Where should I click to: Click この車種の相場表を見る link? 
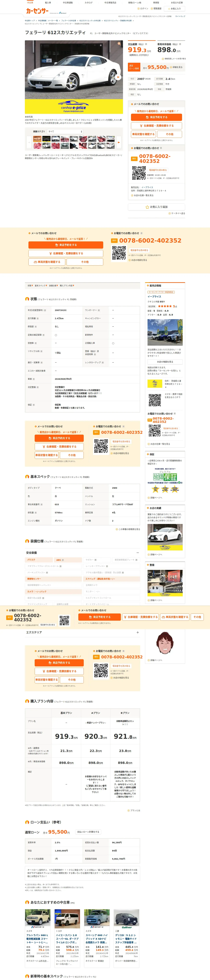[x=128, y=529]
